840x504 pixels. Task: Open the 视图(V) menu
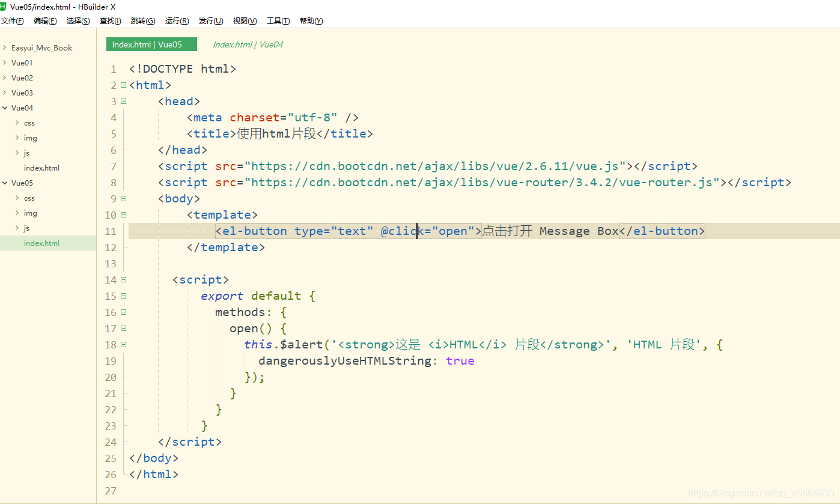245,21
